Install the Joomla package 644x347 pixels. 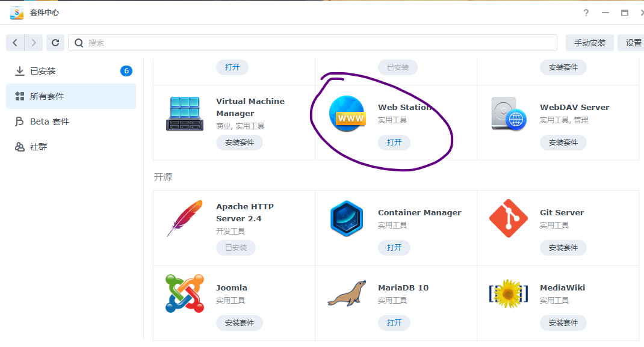pyautogui.click(x=240, y=323)
